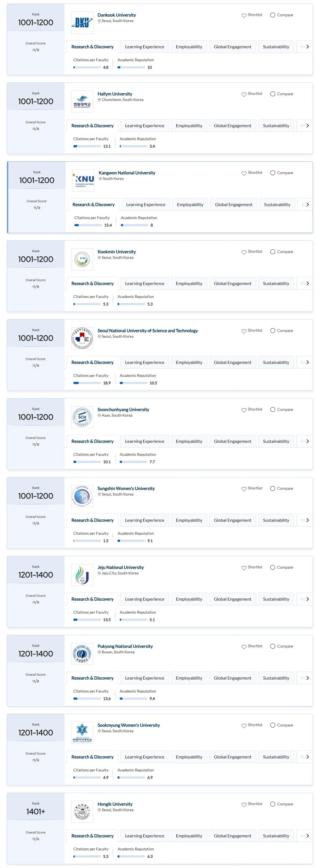Open the Pukyong National University page link
This screenshot has height=868, width=316.
(x=125, y=646)
